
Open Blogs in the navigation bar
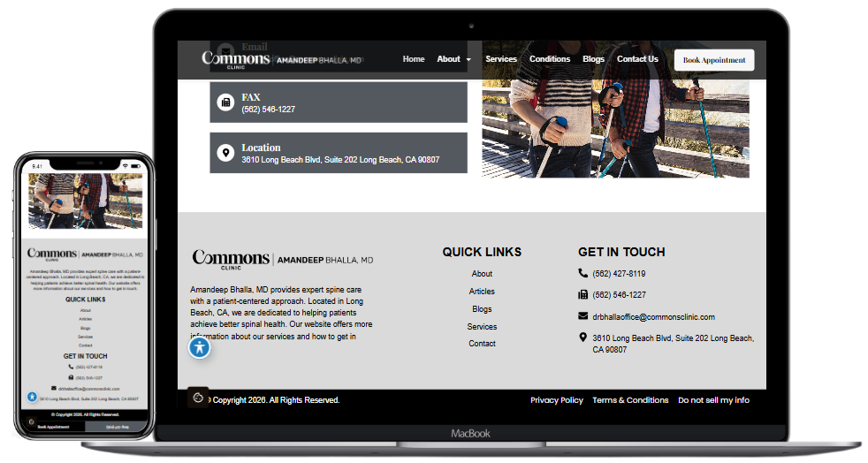[593, 59]
